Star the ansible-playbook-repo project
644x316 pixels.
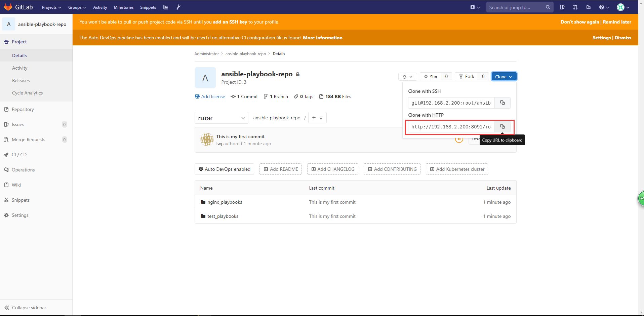431,77
